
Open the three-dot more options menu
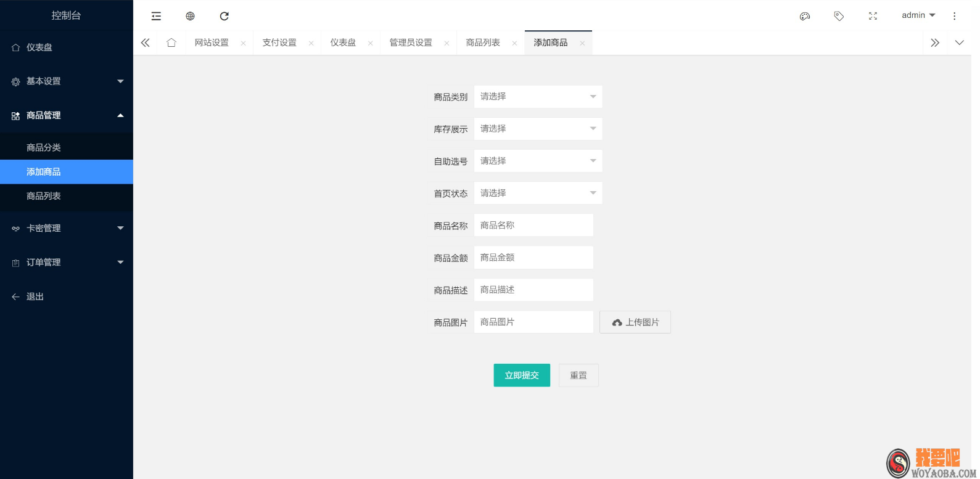954,16
